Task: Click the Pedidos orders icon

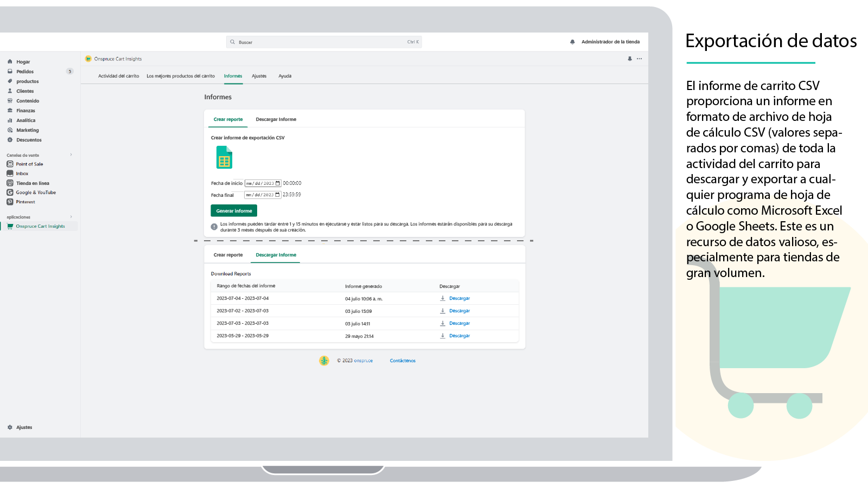Action: [x=10, y=72]
